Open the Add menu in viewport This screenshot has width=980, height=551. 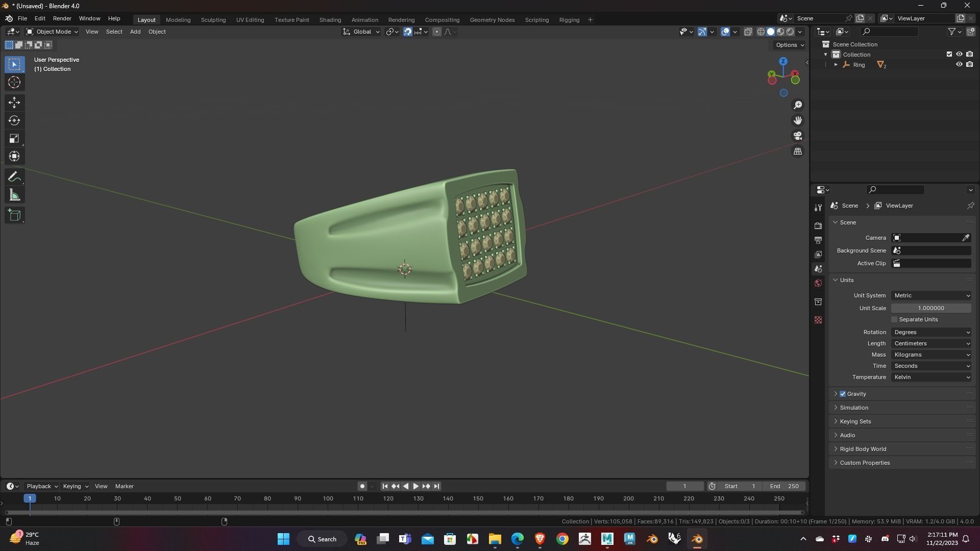(135, 32)
